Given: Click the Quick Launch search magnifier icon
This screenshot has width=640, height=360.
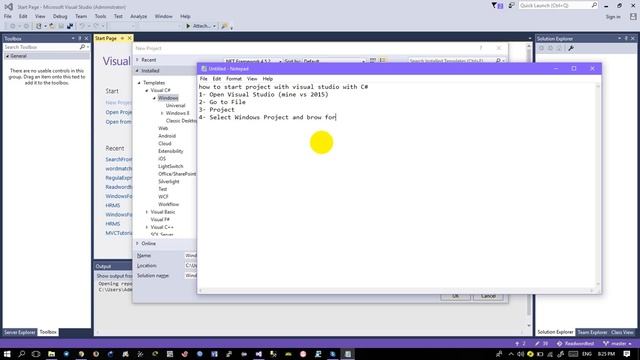Looking at the screenshot, I should (594, 5).
